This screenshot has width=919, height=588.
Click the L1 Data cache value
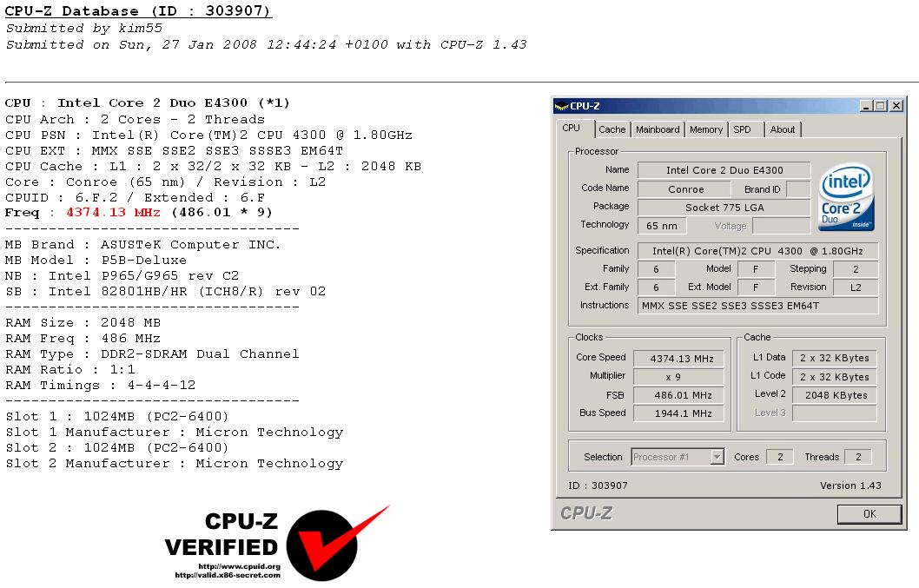[835, 358]
